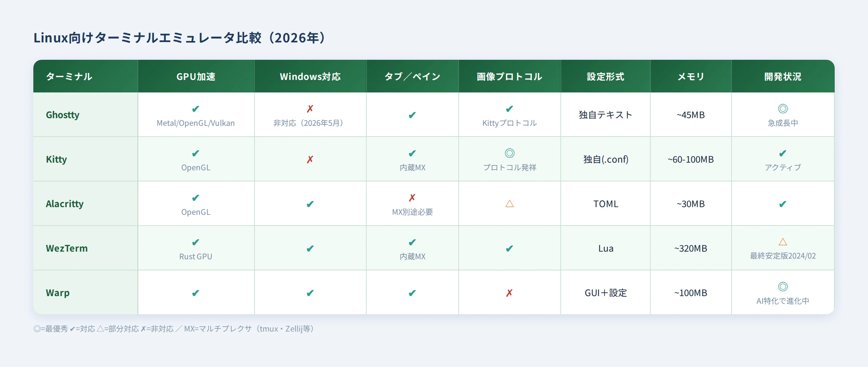Click the MX別途必要 note
868x367 pixels.
coord(412,212)
